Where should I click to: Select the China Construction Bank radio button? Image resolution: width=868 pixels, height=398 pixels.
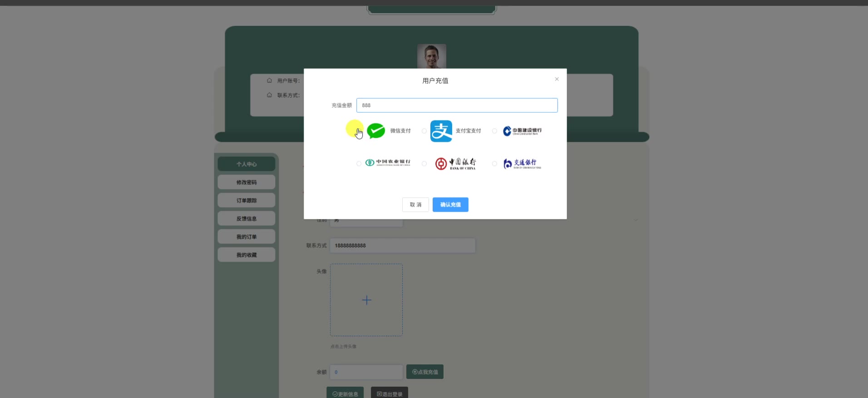[494, 131]
